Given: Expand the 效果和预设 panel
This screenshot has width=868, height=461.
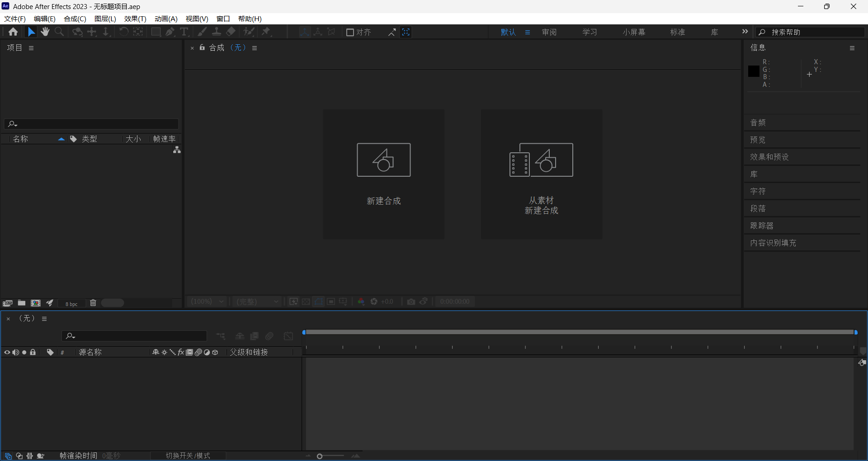Looking at the screenshot, I should [x=769, y=157].
